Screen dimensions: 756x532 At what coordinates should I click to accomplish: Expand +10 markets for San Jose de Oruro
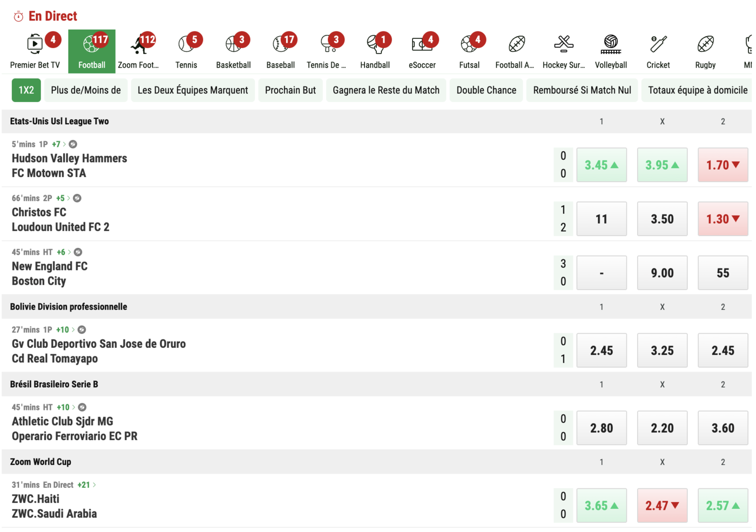pos(65,329)
